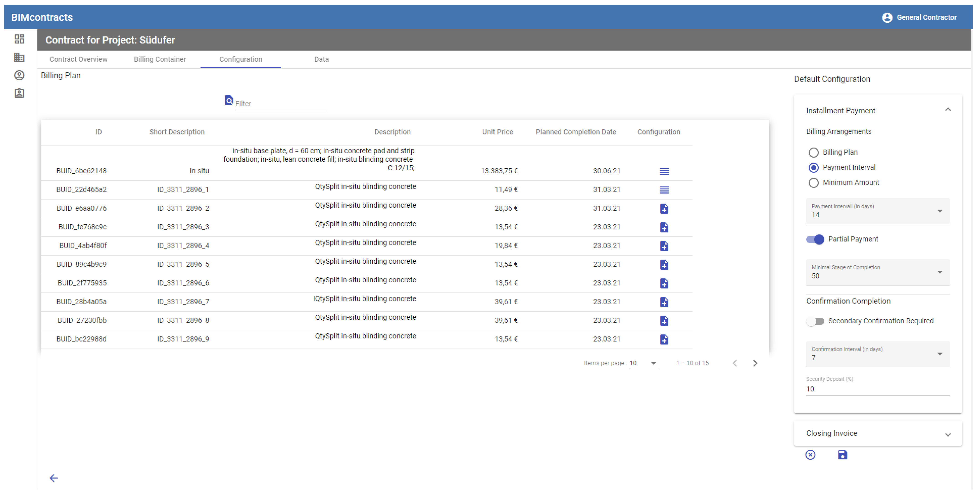The height and width of the screenshot is (498, 980).
Task: Go back using the left arrow
Action: [54, 478]
